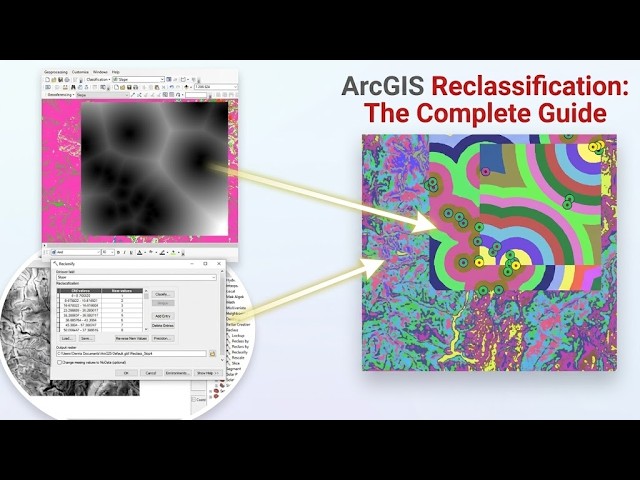Image resolution: width=640 pixels, height=480 pixels.
Task: Click the Georeferencing toolbar rotation value field
Action: [196, 95]
